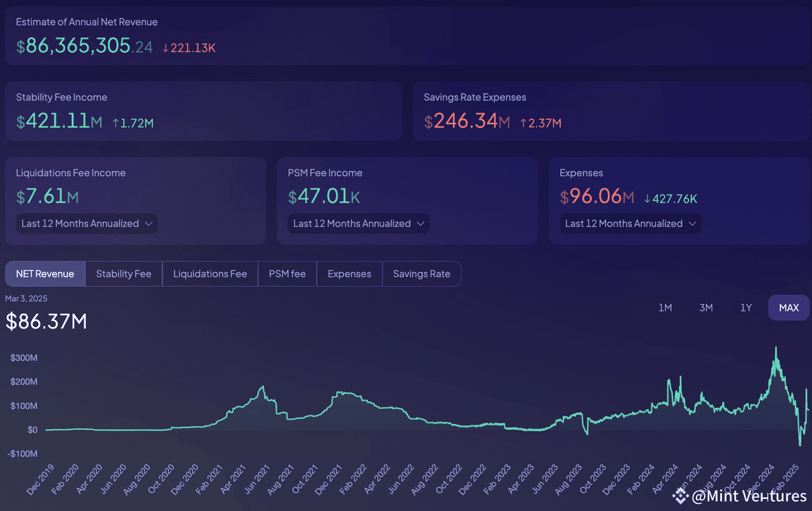This screenshot has width=812, height=511.
Task: Select the Liquidations Fee tab
Action: pyautogui.click(x=210, y=274)
